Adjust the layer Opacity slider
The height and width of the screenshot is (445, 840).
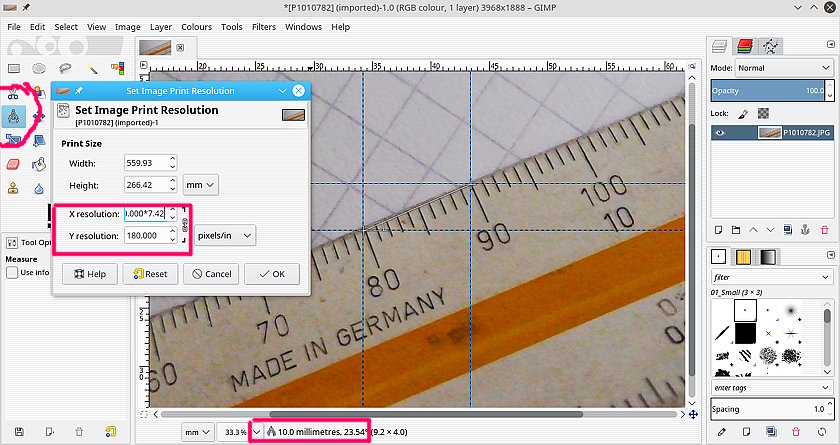point(768,90)
